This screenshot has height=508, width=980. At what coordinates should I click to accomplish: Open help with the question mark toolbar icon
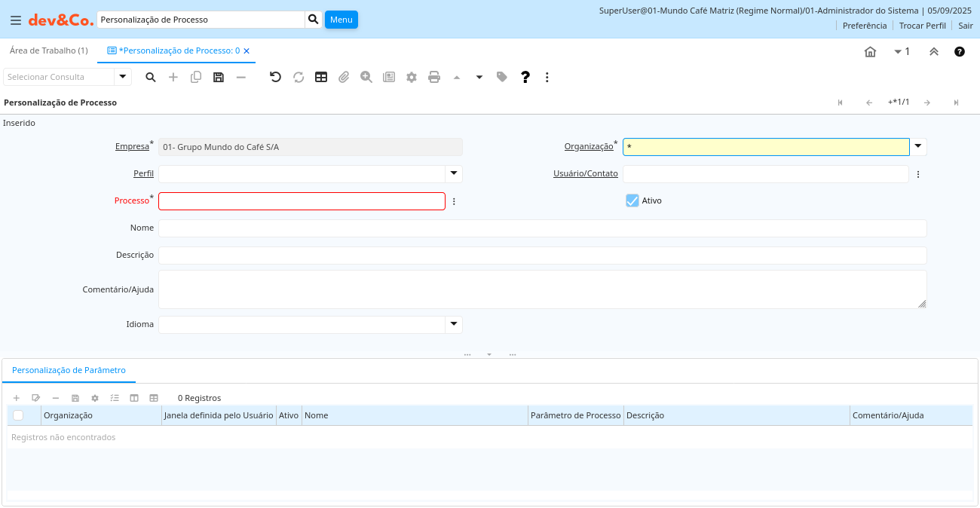525,77
